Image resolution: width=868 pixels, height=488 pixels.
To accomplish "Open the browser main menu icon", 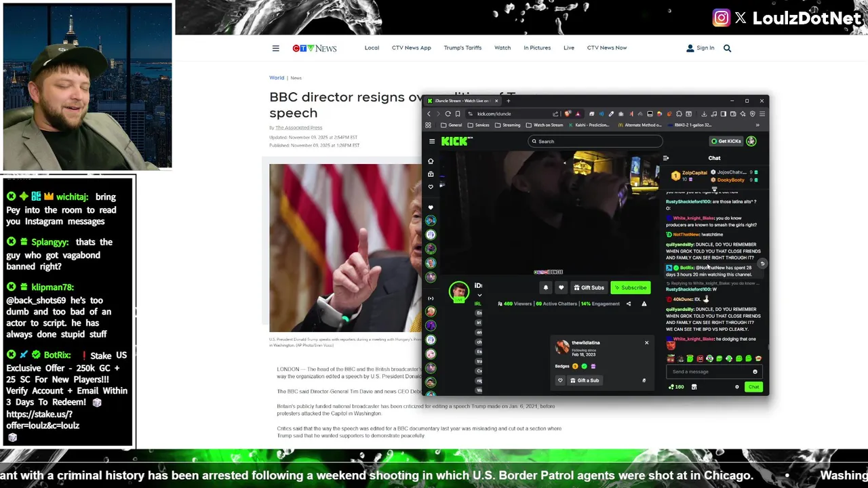I will pos(762,114).
